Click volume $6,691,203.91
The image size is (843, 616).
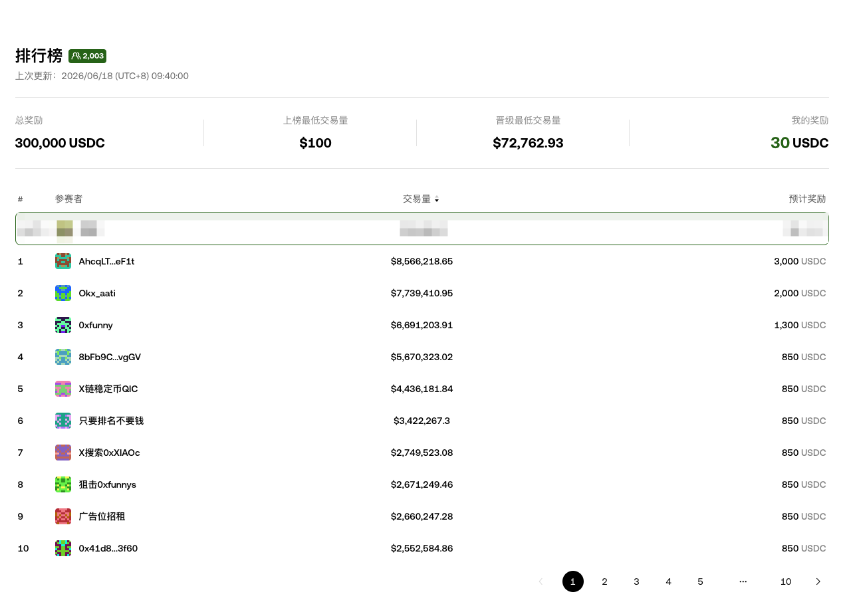[421, 325]
